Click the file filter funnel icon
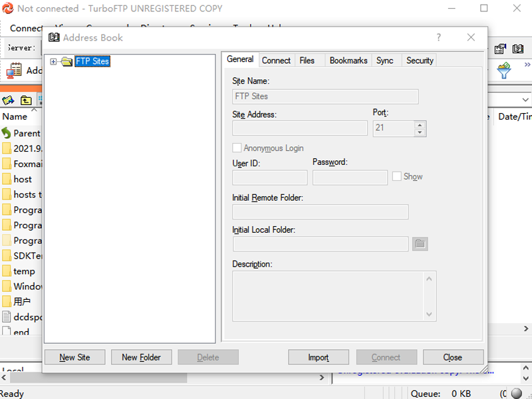 click(x=504, y=70)
